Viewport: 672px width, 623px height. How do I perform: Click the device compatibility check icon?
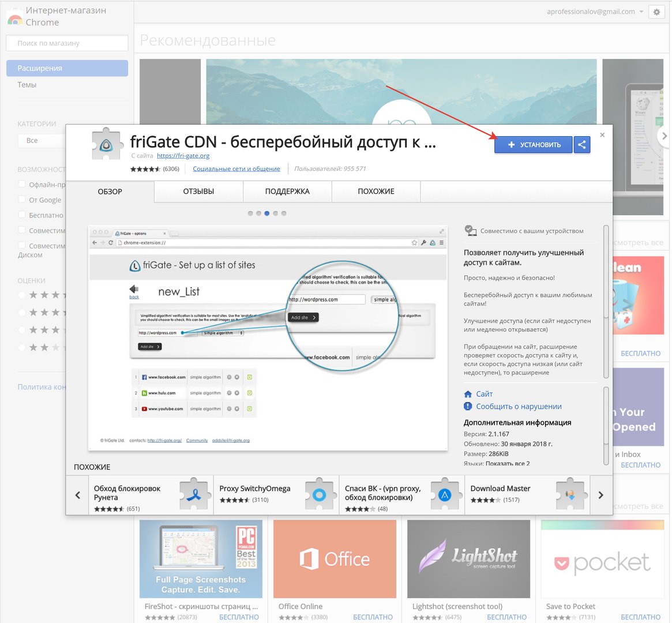pyautogui.click(x=471, y=231)
